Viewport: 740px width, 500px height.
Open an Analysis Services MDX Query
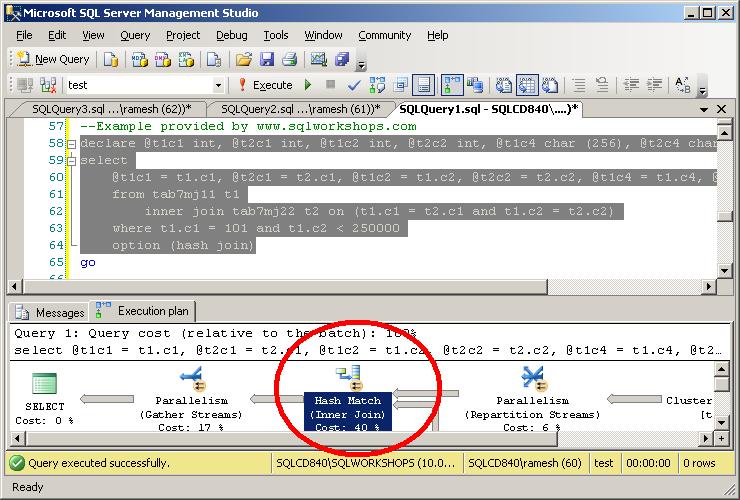point(139,59)
